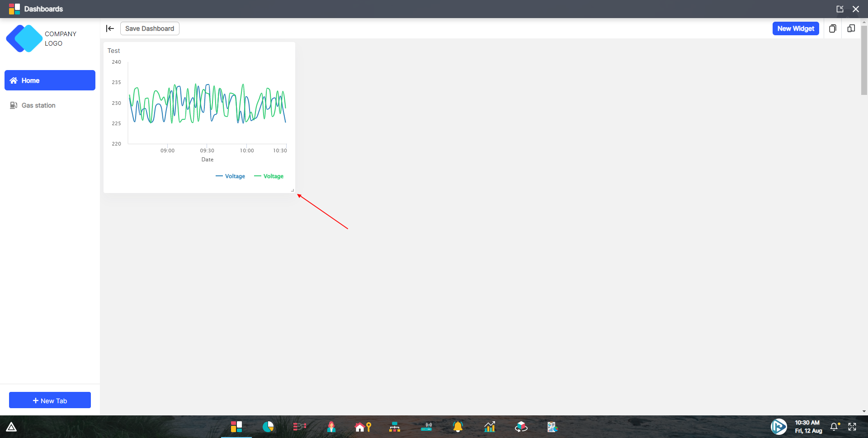Open the notification bell icon in the dock

click(x=458, y=427)
